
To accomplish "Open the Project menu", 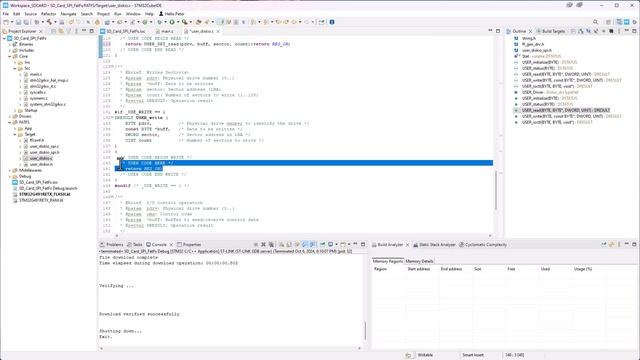I will [x=103, y=14].
